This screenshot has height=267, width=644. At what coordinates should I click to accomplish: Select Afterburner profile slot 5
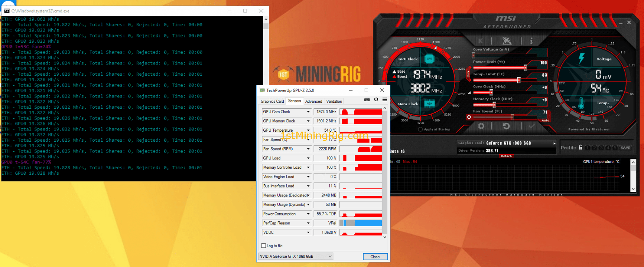tap(615, 148)
